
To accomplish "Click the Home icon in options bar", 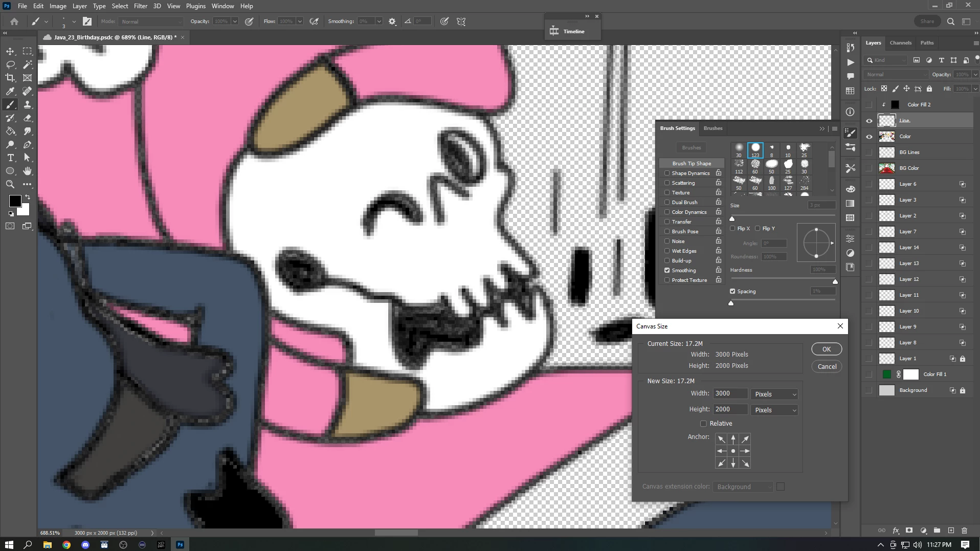I will click(14, 21).
